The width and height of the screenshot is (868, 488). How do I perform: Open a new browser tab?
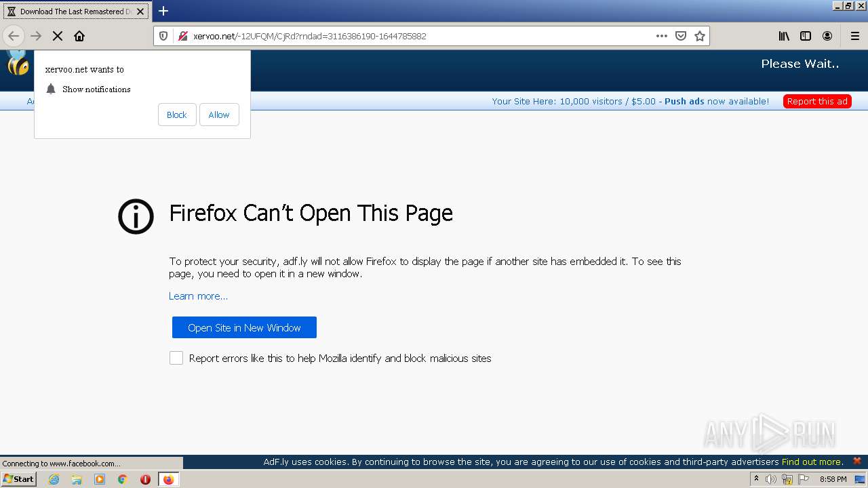point(163,11)
